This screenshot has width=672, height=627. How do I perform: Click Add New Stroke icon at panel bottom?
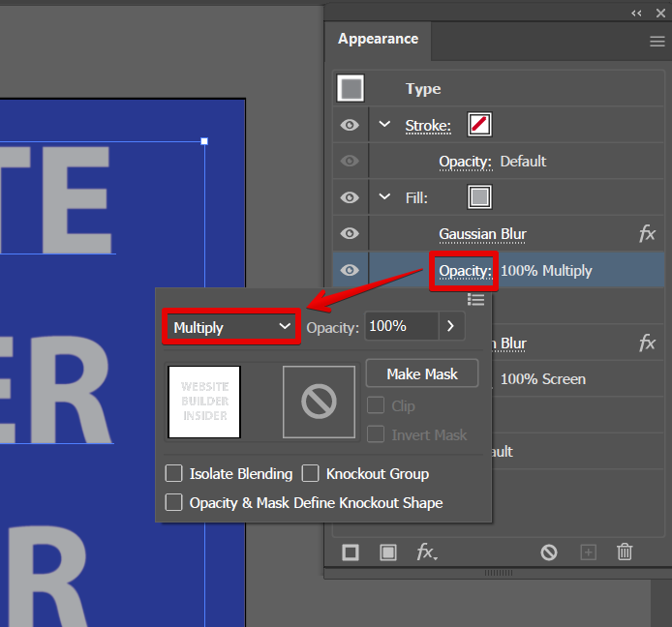[x=351, y=552]
